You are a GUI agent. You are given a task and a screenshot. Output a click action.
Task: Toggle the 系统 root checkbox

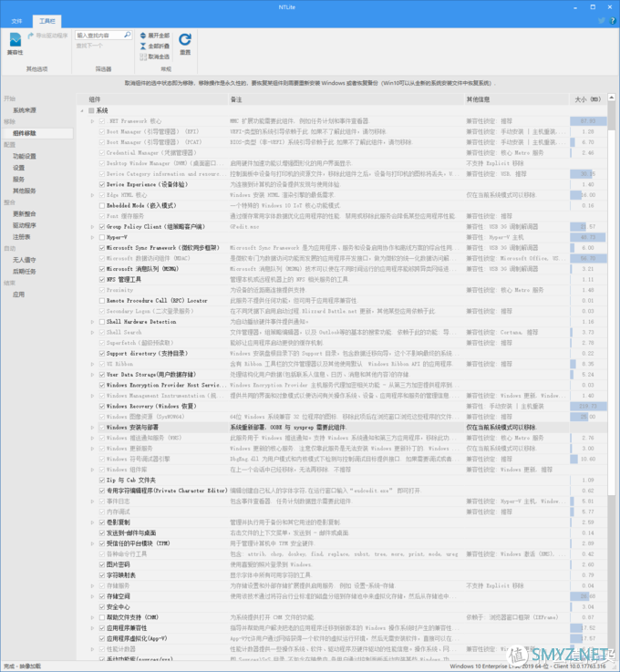click(91, 110)
